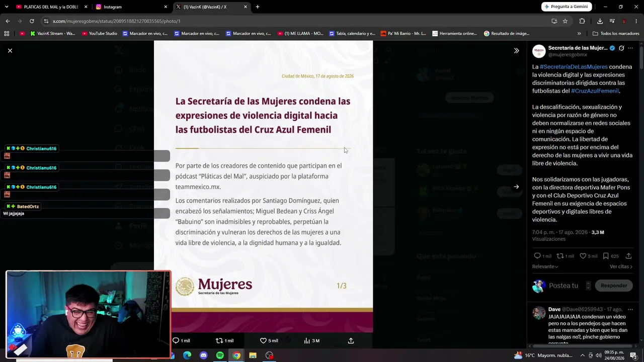Toggle the like heart below the photo
Image resolution: width=644 pixels, height=362 pixels.
tap(263, 340)
